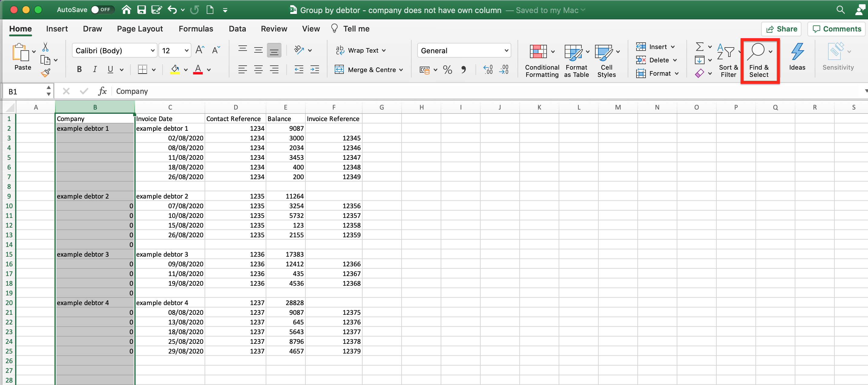
Task: Decrease font size with smaller A icon
Action: 216,50
